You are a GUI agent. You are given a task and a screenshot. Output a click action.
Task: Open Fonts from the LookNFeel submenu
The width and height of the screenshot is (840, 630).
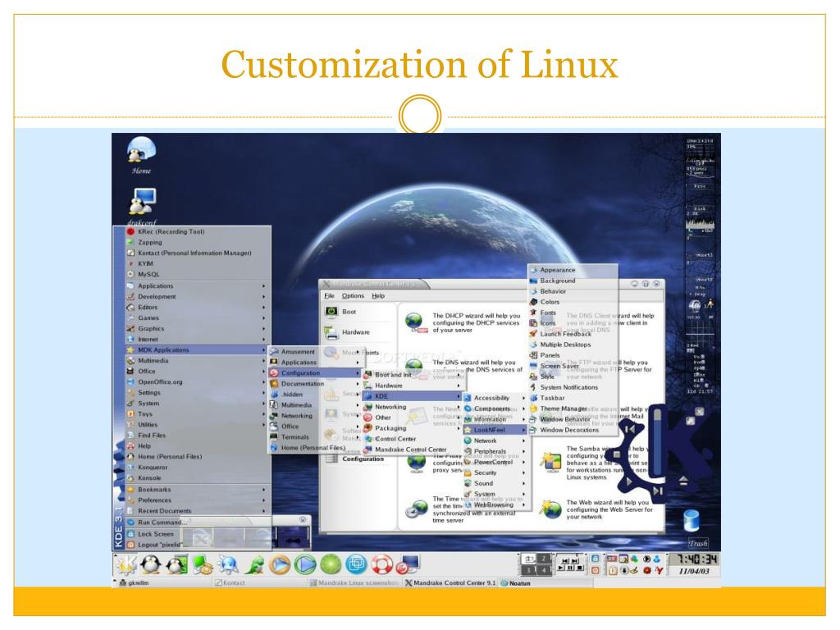click(573, 313)
